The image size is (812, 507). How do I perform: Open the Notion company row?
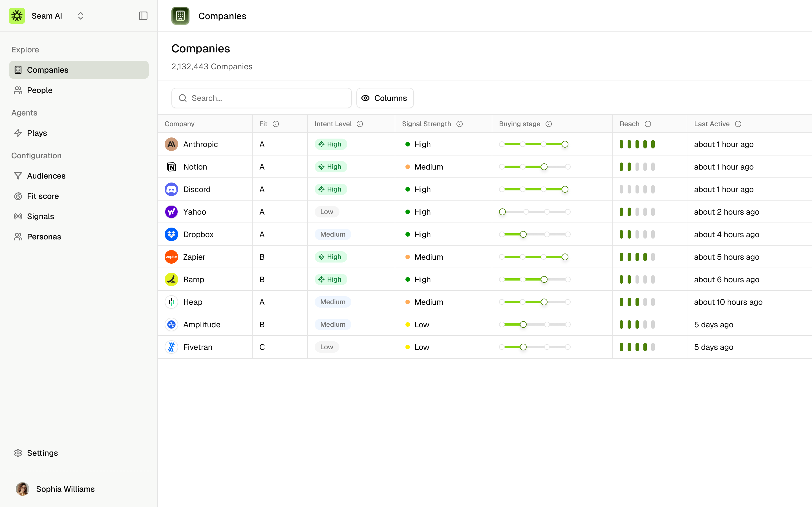[x=195, y=167]
